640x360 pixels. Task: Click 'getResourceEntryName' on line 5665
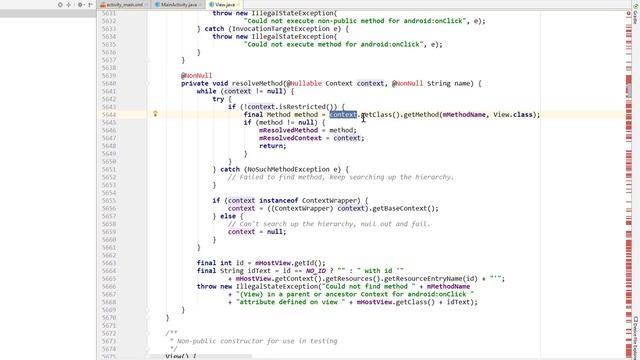coord(423,279)
